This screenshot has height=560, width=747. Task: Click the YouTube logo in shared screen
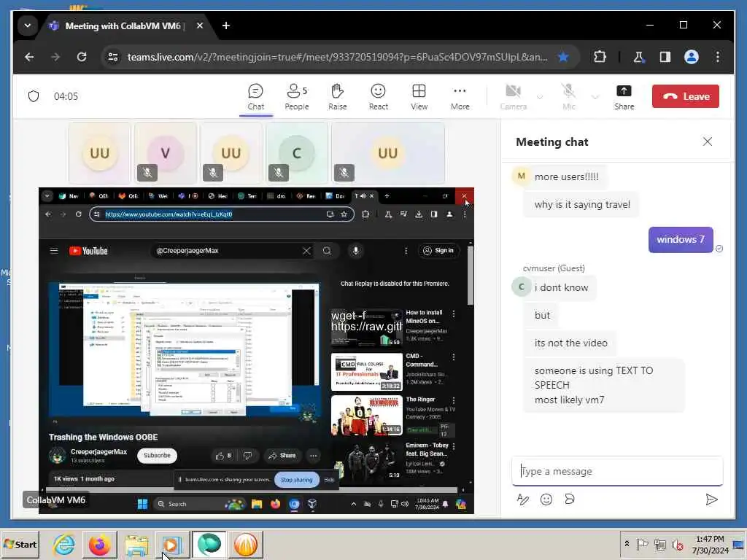coord(88,251)
